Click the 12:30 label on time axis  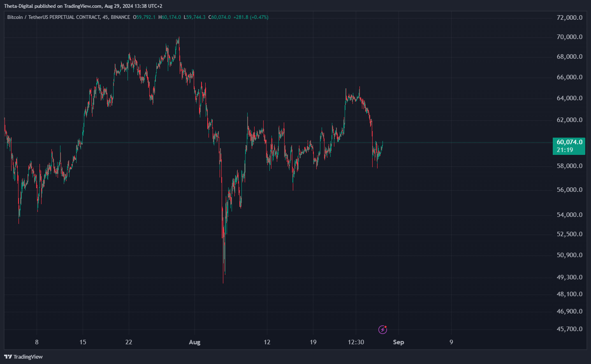click(356, 342)
